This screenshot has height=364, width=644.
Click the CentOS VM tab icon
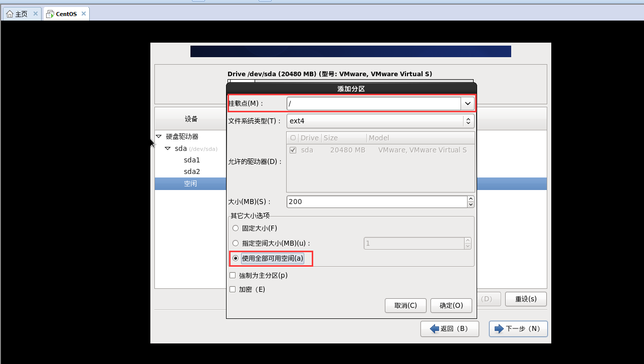click(x=50, y=14)
